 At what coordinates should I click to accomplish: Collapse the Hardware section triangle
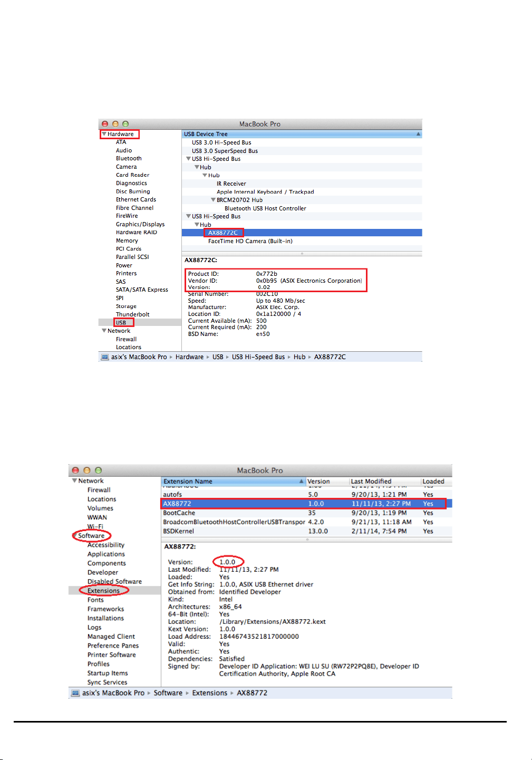click(104, 134)
